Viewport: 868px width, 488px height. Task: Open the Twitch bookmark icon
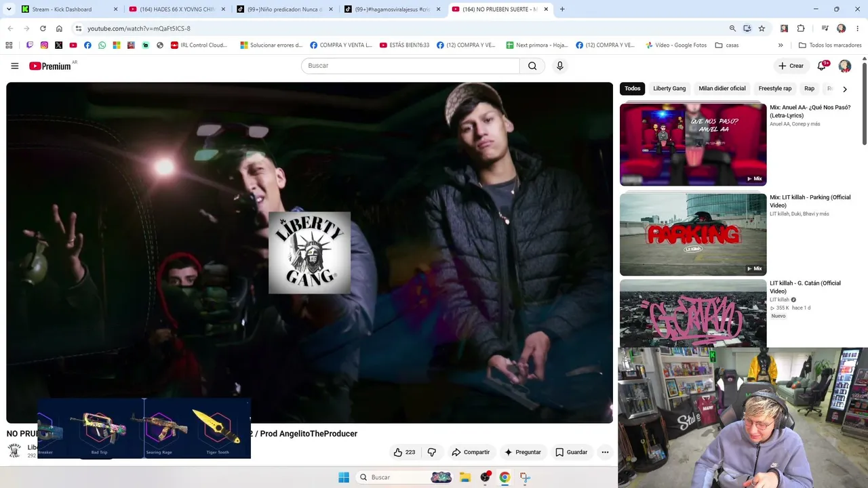click(x=30, y=45)
